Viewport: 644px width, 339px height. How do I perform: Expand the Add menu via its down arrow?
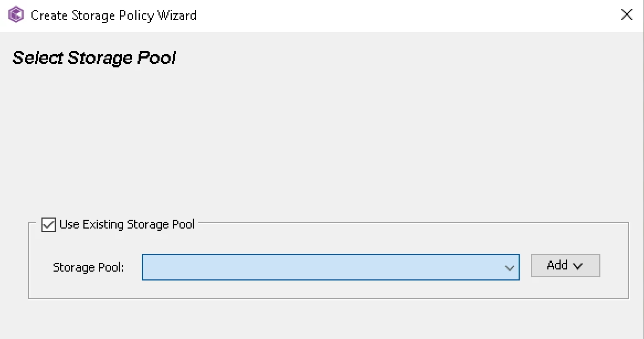[x=578, y=266]
